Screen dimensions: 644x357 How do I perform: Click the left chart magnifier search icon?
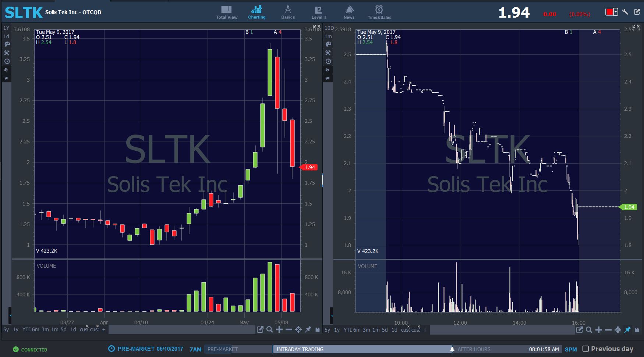point(270,329)
